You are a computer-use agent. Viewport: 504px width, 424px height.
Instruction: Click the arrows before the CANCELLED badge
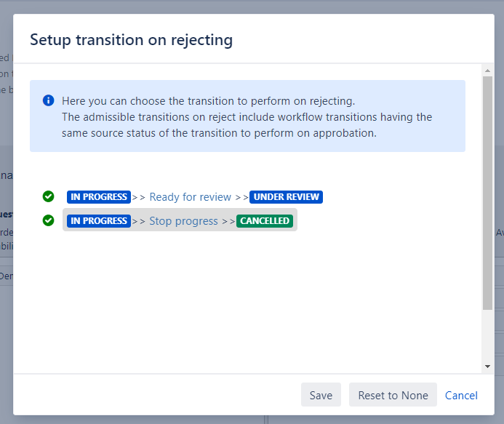coord(229,221)
